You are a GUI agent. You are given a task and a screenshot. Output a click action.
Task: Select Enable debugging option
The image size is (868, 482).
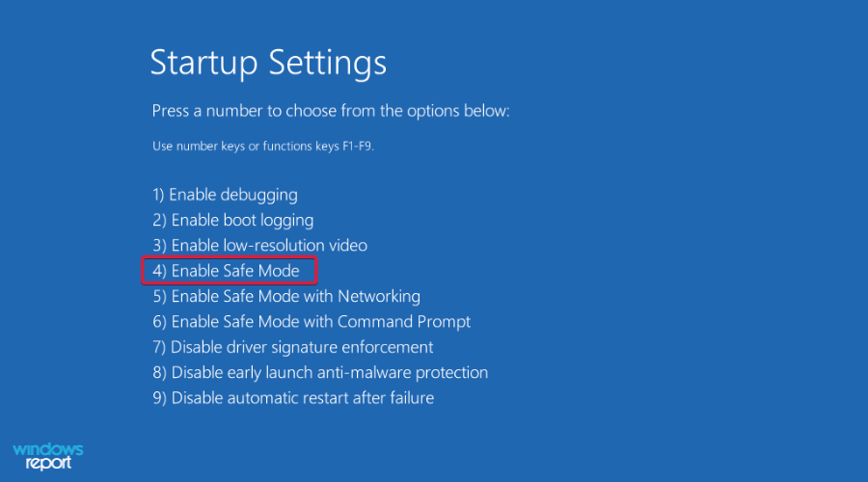pyautogui.click(x=225, y=195)
